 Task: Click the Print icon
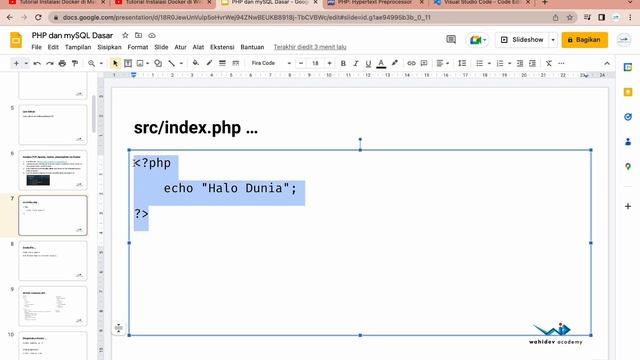(62, 63)
